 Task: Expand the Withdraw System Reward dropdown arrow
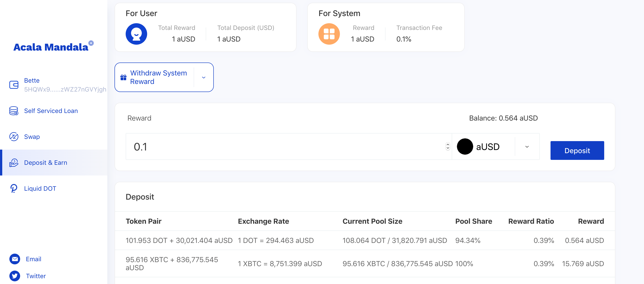(x=204, y=77)
